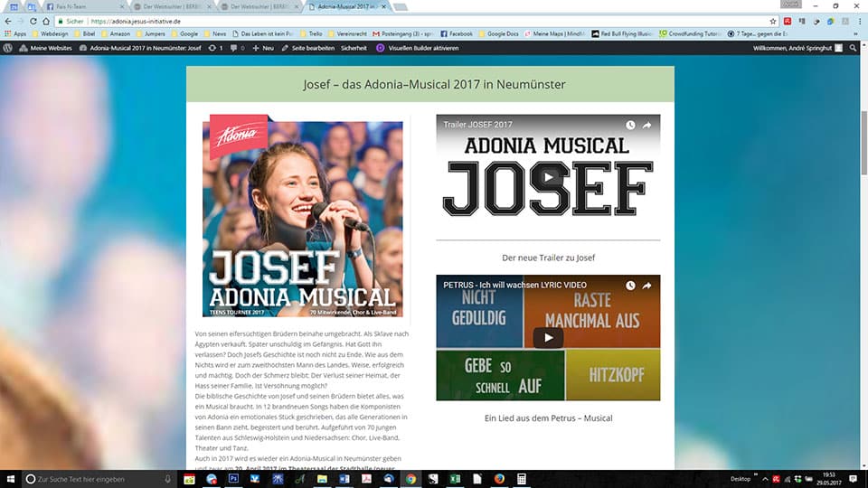Close the Adonia-Musical 2017 tab
868x488 pixels.
click(x=383, y=6)
